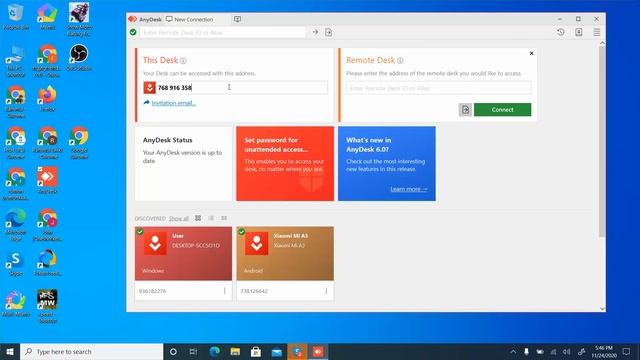Viewport: 640px width, 360px height.
Task: Open Set password for unattended access tile
Action: (285, 163)
